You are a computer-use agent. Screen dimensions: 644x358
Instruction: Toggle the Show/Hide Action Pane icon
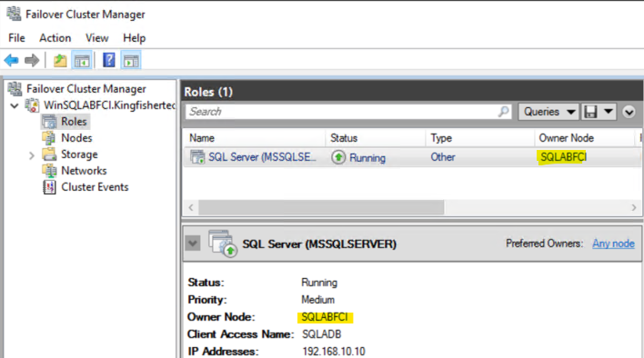point(131,61)
